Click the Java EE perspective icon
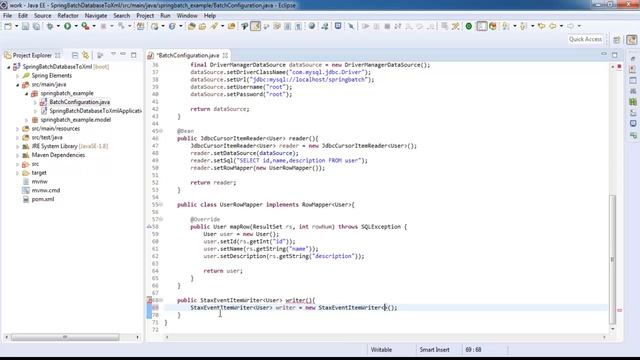This screenshot has width=640, height=360. pos(632,40)
